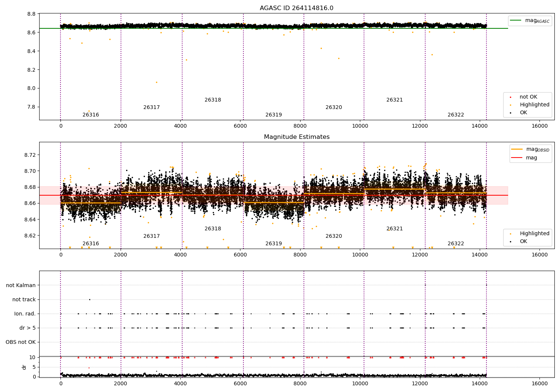The height and width of the screenshot is (392, 560).
Task: Click the "not Kalman" row label
Action: [x=21, y=286]
